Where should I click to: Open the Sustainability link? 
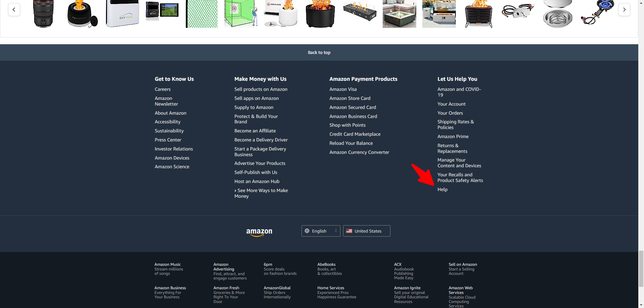click(169, 131)
